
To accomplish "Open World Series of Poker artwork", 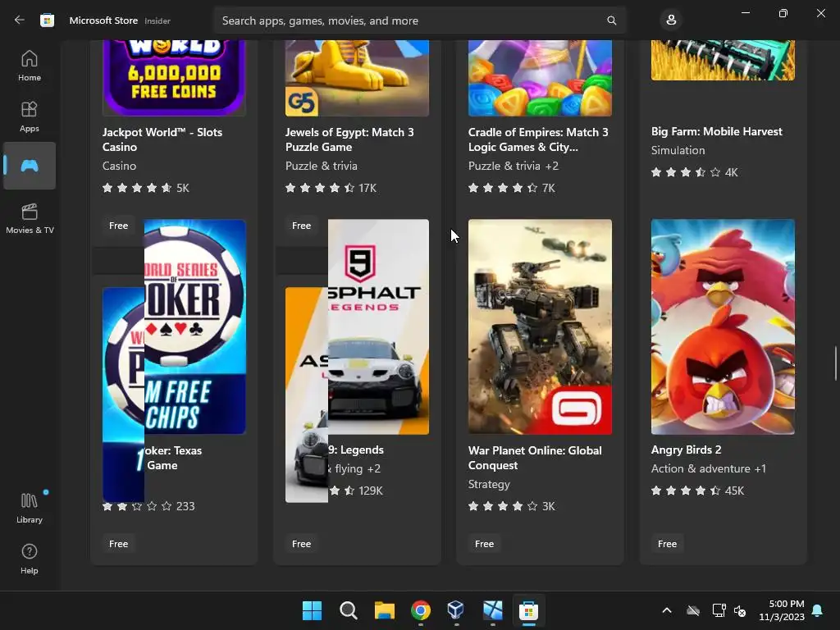I will 195,326.
